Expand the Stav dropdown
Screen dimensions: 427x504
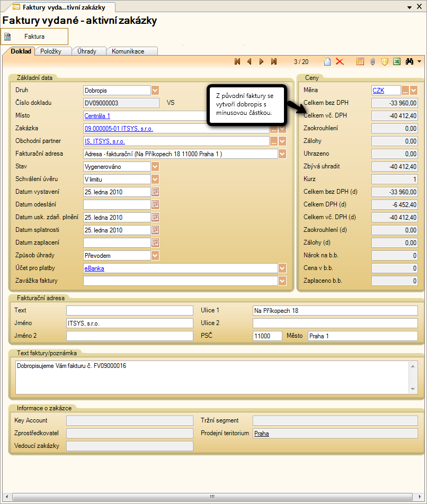pyautogui.click(x=155, y=166)
